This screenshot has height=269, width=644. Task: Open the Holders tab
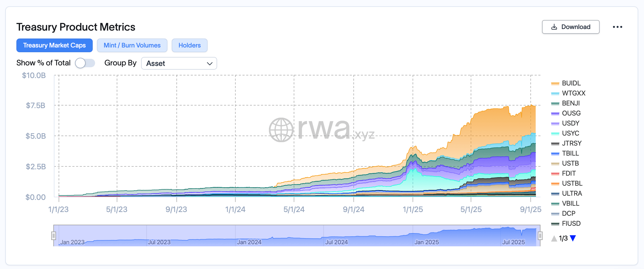tap(189, 45)
